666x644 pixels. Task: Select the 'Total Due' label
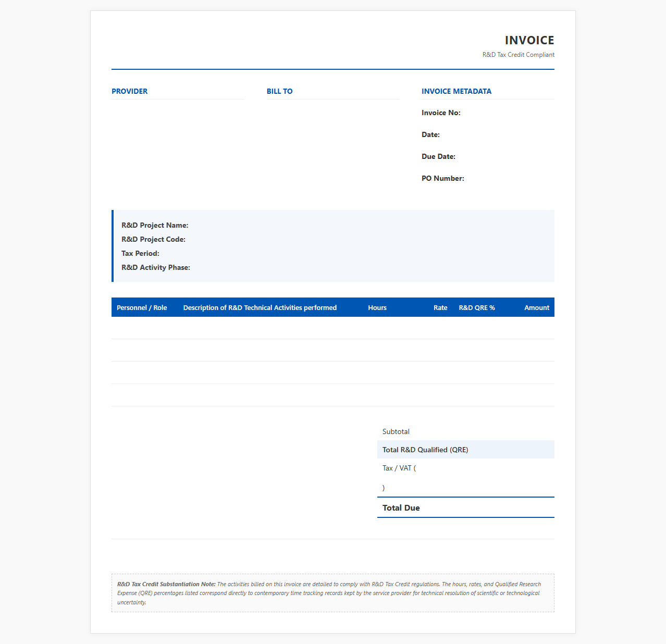pyautogui.click(x=401, y=508)
